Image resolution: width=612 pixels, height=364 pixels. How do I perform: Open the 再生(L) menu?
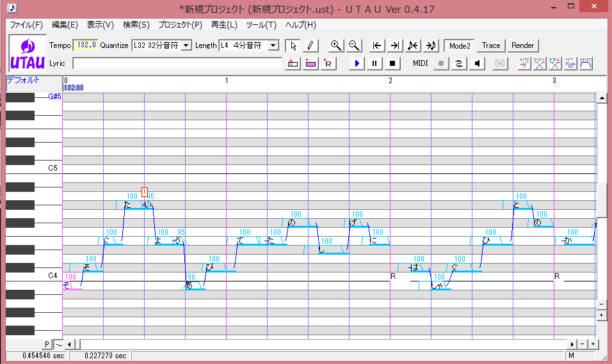(x=224, y=25)
